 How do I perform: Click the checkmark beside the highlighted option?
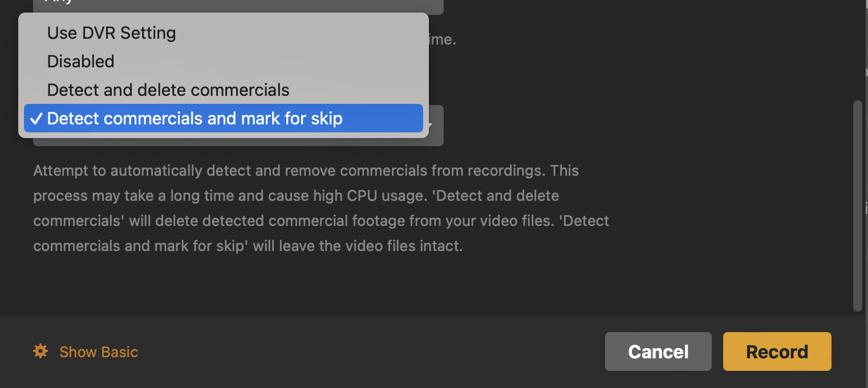click(x=36, y=119)
